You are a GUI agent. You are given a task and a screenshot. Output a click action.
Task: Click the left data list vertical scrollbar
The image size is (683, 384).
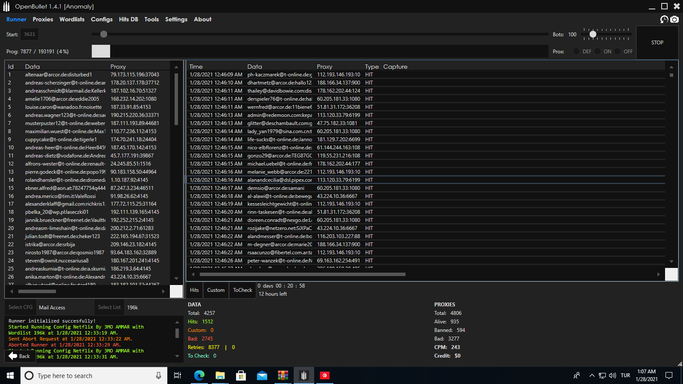176,99
